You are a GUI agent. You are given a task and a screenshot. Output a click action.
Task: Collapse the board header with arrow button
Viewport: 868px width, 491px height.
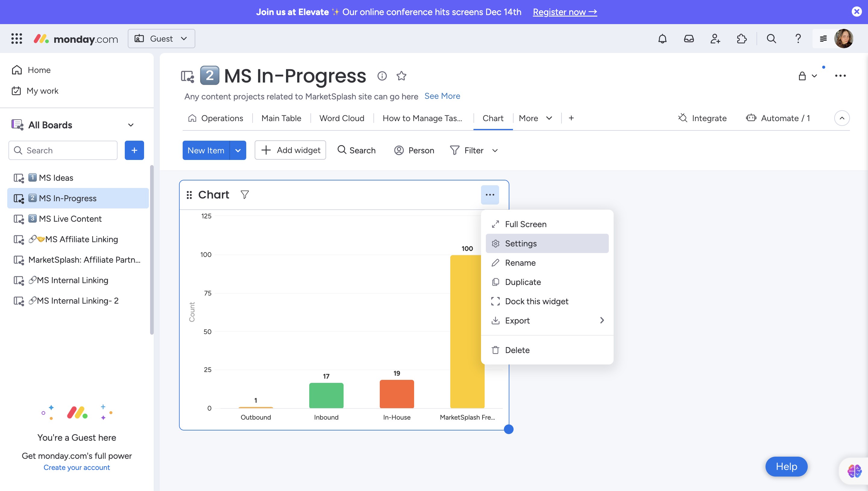tap(842, 118)
